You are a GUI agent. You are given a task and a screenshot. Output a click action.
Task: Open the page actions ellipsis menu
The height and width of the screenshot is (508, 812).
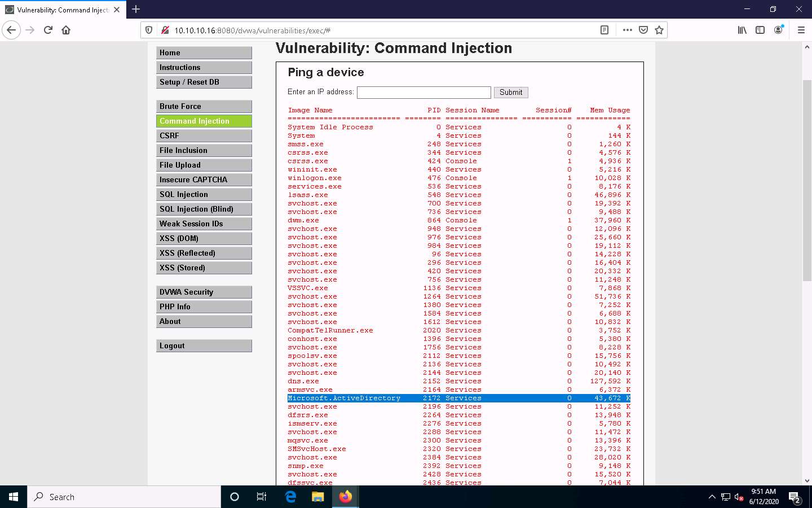(627, 29)
